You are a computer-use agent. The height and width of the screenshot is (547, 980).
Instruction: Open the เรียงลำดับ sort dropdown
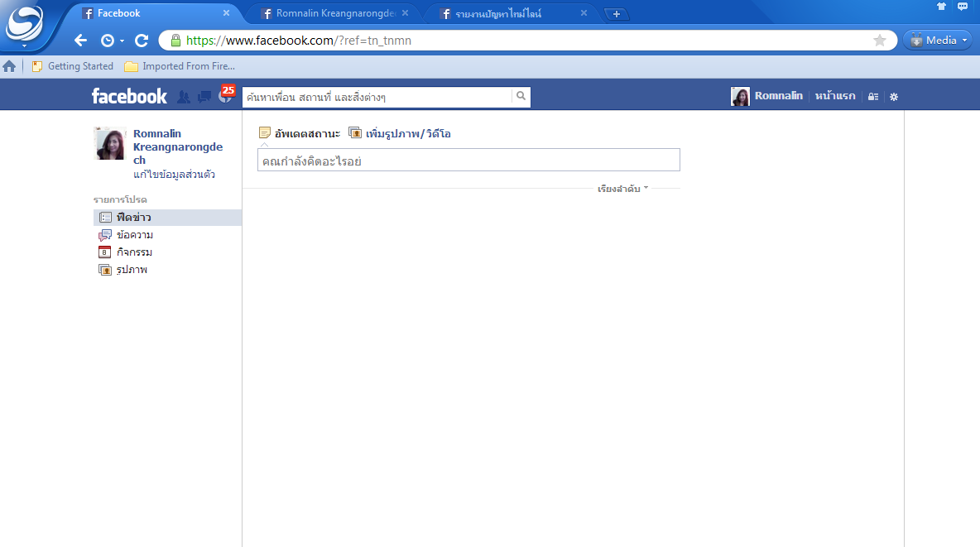(x=622, y=189)
